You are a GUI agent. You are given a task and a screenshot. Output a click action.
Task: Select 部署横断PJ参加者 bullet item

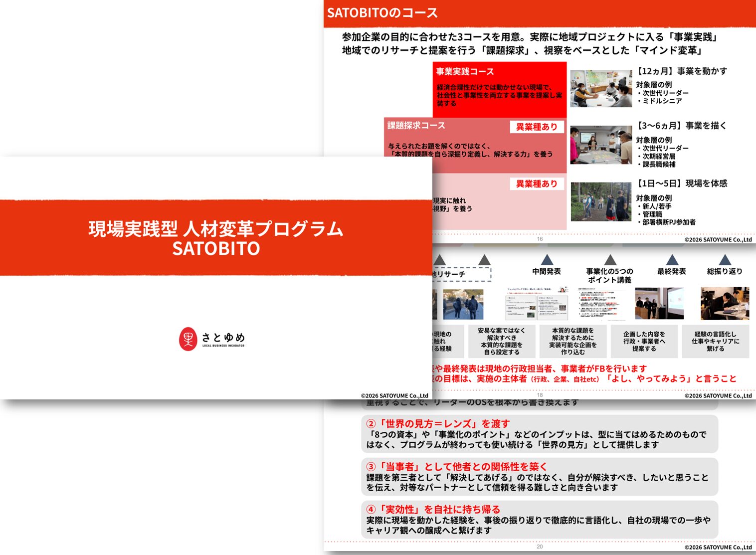coord(666,222)
